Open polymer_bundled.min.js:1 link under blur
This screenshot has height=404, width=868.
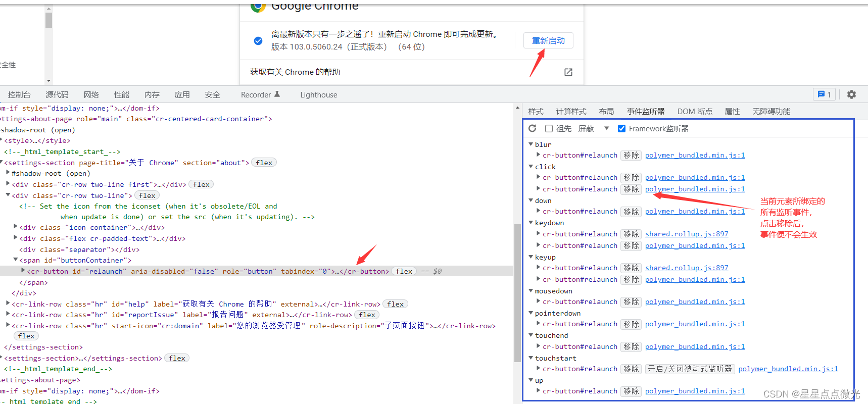695,156
